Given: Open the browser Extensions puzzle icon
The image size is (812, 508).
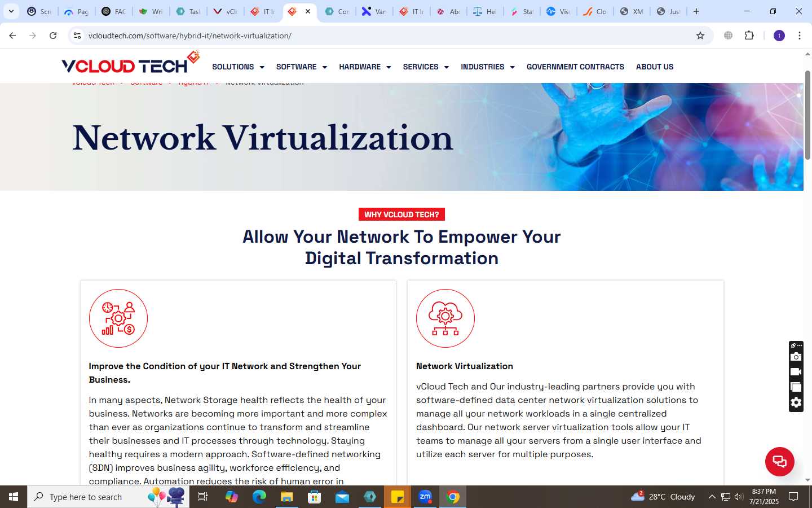Looking at the screenshot, I should (749, 36).
